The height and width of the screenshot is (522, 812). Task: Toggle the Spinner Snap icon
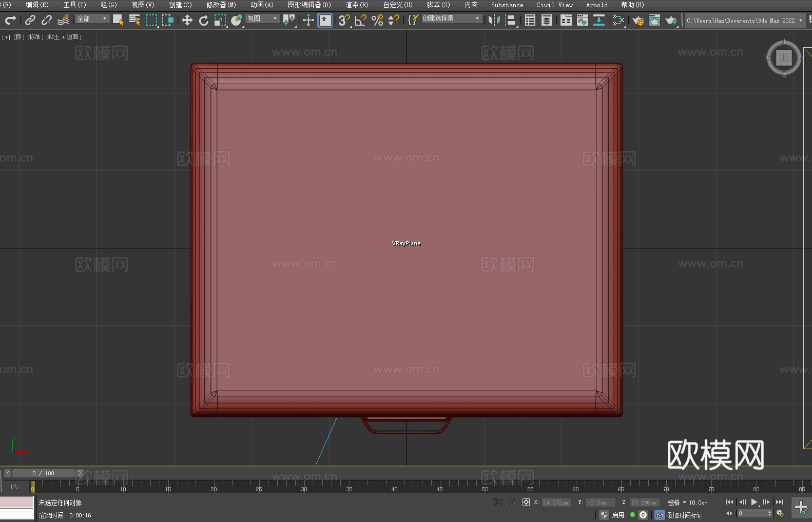coord(394,20)
